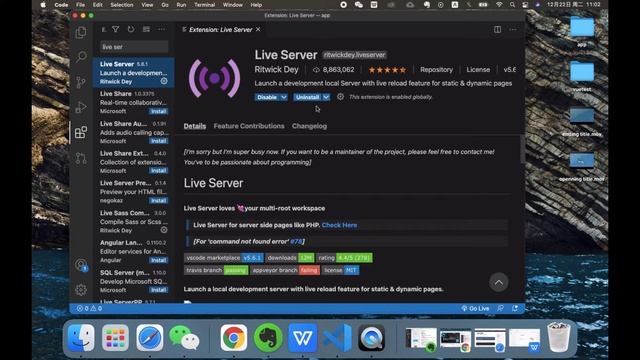The height and width of the screenshot is (360, 640).
Task: Split the editor to the right
Action: click(x=497, y=29)
